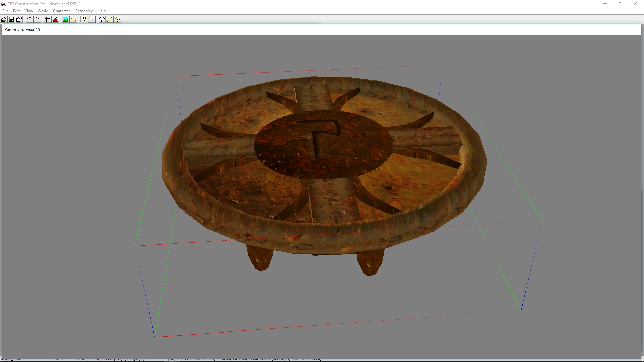Open the Preferences toolbar icon

tap(19, 19)
